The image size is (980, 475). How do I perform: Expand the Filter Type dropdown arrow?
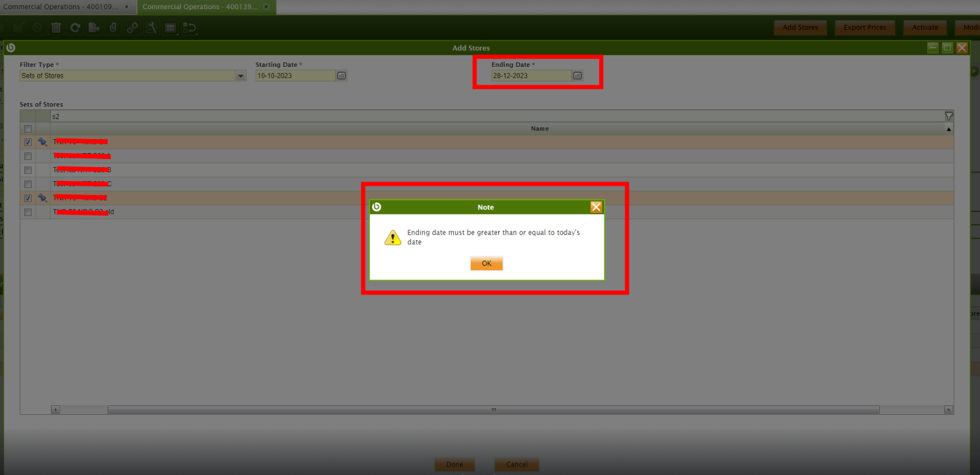point(241,76)
